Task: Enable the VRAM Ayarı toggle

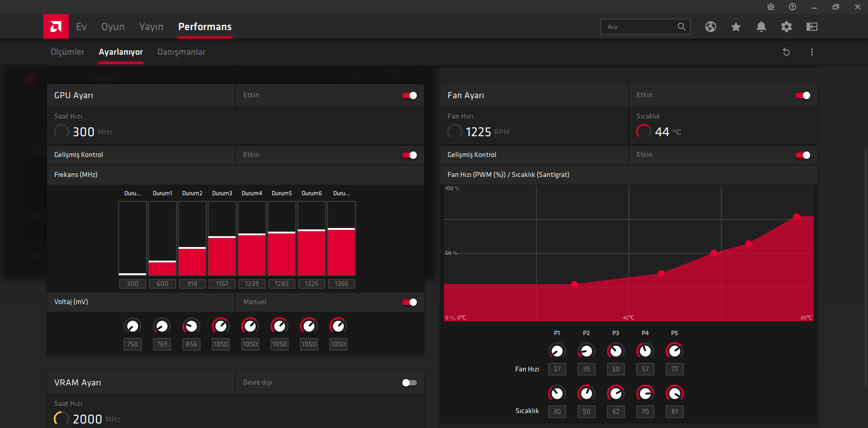Action: (410, 383)
